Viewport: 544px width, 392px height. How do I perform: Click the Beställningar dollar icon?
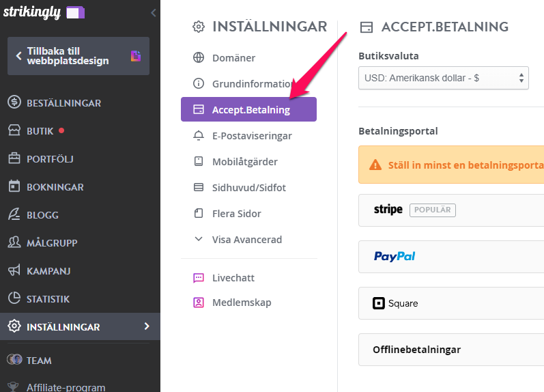[x=14, y=102]
